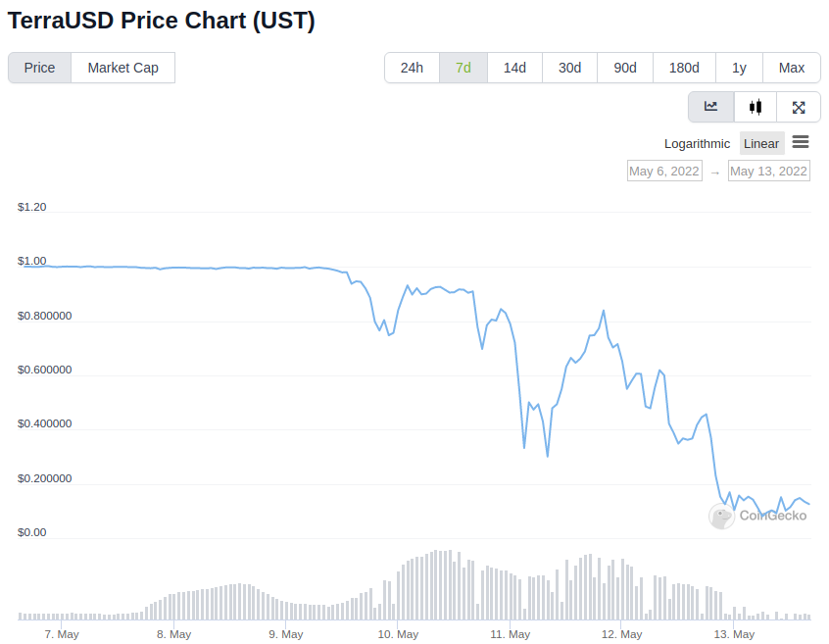Toggle the Linear scale option
The width and height of the screenshot is (829, 644).
tap(761, 144)
